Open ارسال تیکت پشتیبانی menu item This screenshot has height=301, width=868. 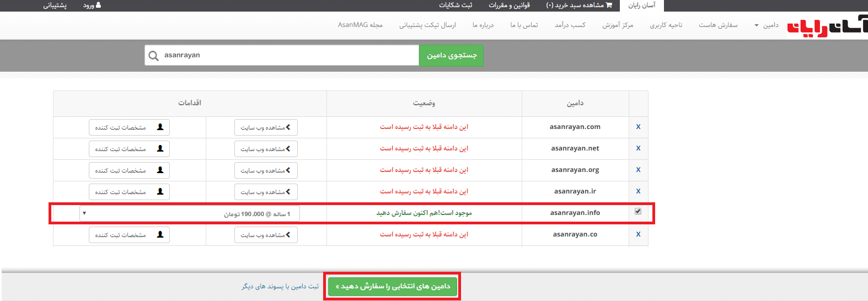(x=427, y=25)
